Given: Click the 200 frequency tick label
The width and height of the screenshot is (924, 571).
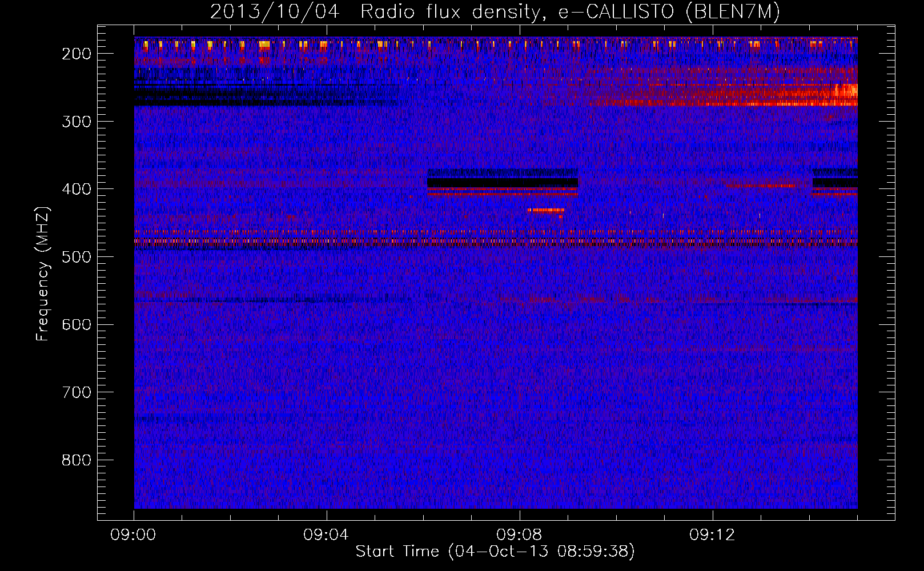Looking at the screenshot, I should (76, 54).
